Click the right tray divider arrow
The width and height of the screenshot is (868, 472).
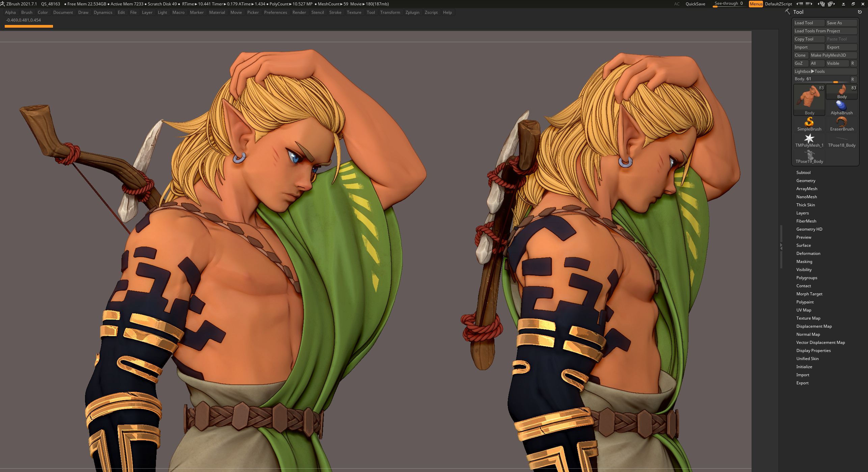click(x=781, y=247)
